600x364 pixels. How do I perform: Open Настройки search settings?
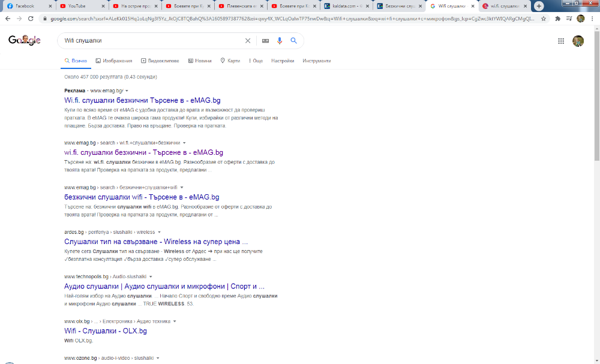point(283,61)
